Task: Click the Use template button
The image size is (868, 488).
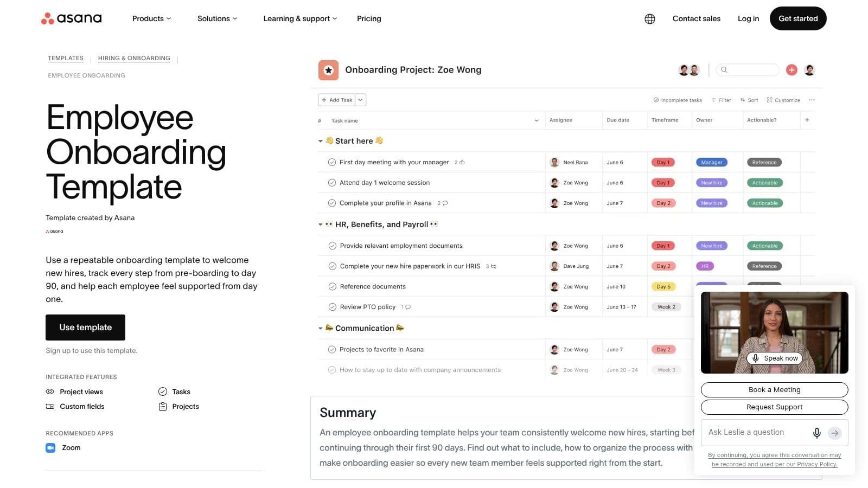Action: click(85, 328)
